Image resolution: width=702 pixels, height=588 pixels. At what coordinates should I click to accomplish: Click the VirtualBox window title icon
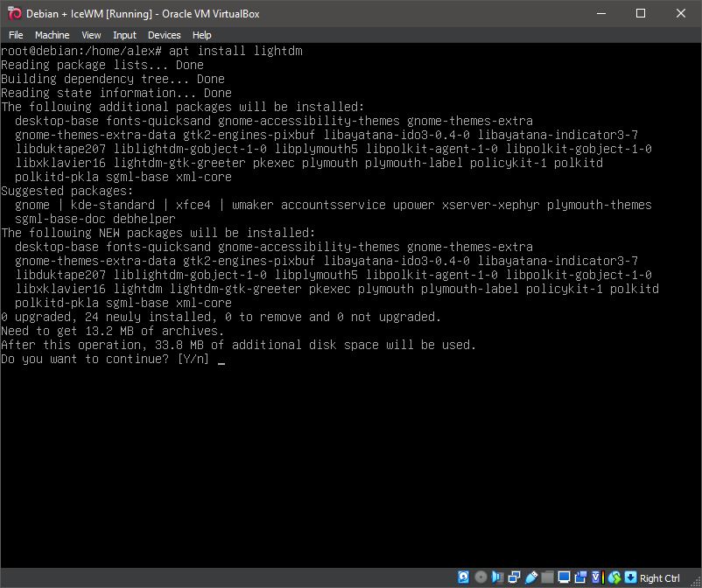pyautogui.click(x=13, y=13)
